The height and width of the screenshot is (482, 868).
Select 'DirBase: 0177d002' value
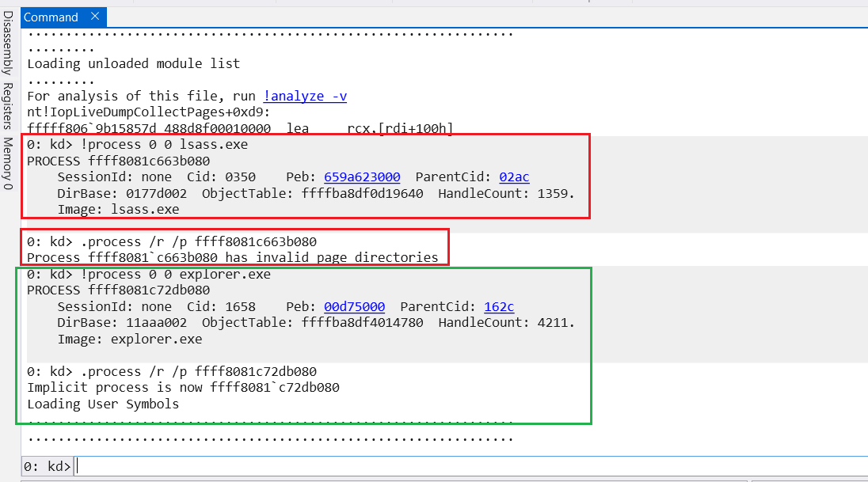click(x=122, y=193)
